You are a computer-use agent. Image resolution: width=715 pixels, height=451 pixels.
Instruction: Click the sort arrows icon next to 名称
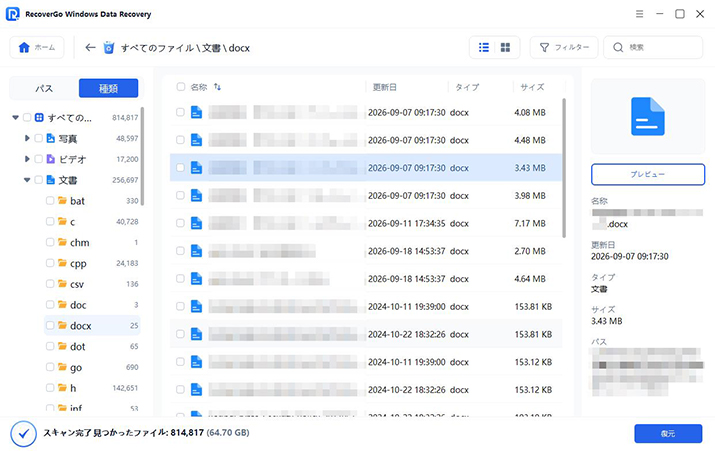point(218,87)
